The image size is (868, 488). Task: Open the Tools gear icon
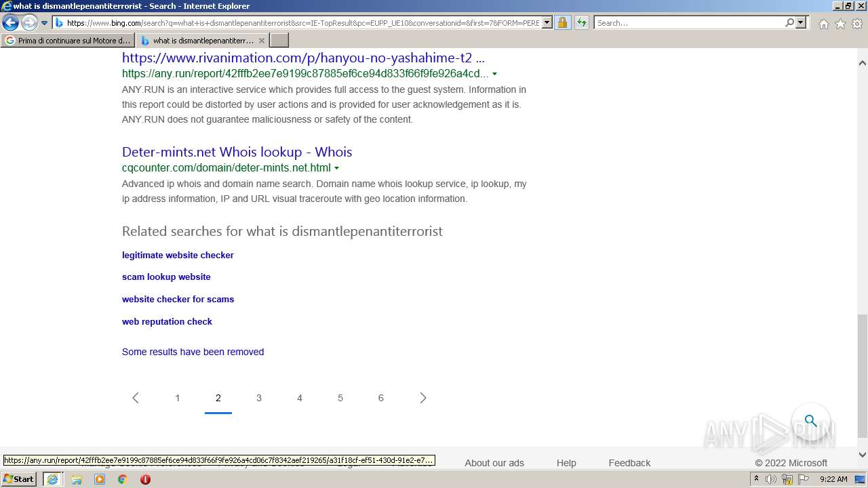pos(857,24)
